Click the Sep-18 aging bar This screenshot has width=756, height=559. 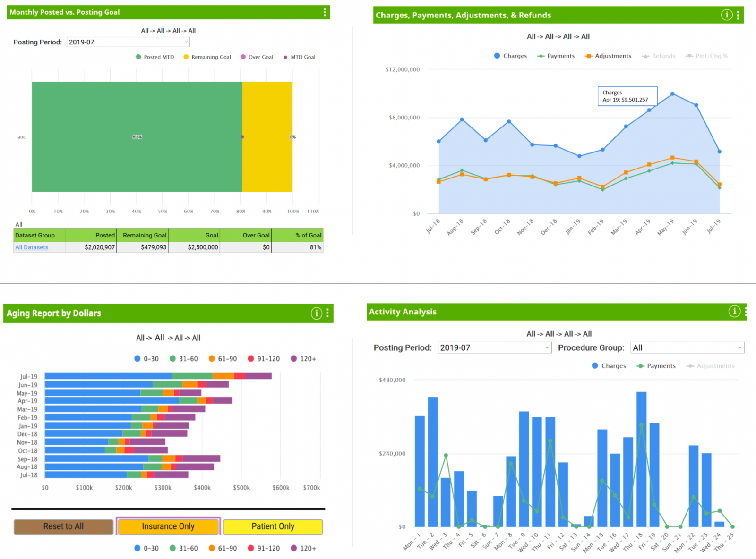pyautogui.click(x=132, y=458)
